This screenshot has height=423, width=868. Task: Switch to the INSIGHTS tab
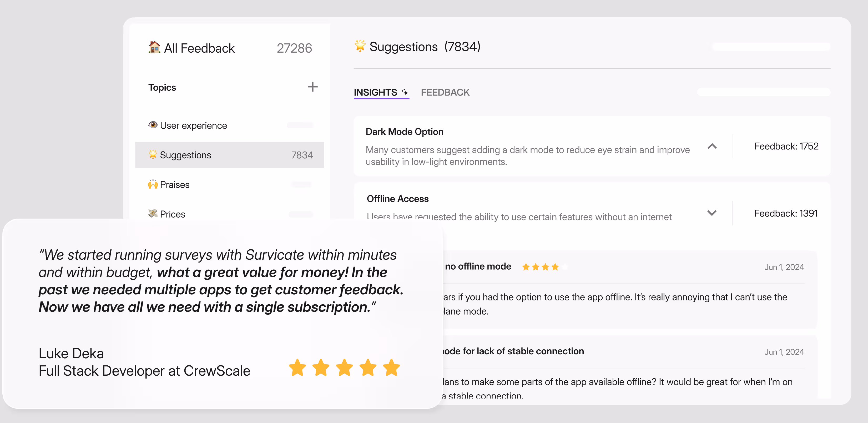(x=381, y=92)
